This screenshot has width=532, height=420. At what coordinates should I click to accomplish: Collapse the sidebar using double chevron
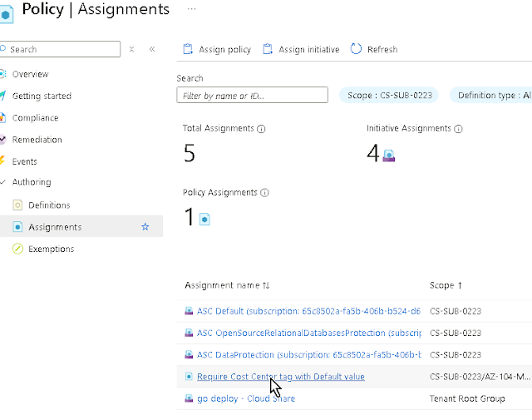point(152,49)
